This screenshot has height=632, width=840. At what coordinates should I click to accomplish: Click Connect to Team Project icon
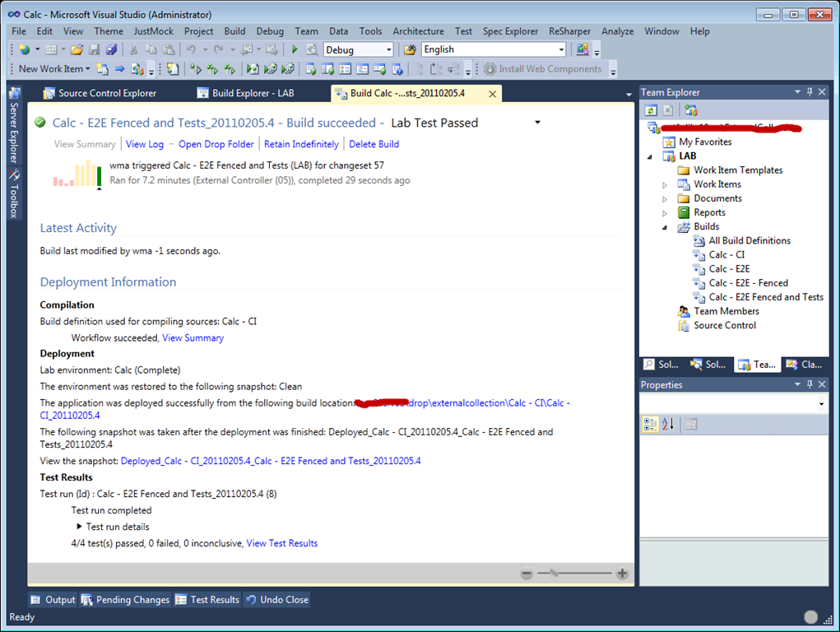pyautogui.click(x=691, y=109)
